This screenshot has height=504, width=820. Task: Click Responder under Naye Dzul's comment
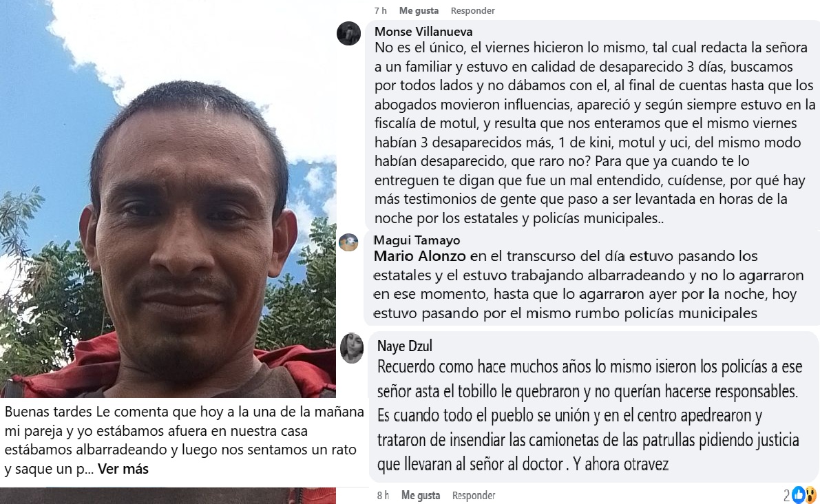(x=474, y=495)
